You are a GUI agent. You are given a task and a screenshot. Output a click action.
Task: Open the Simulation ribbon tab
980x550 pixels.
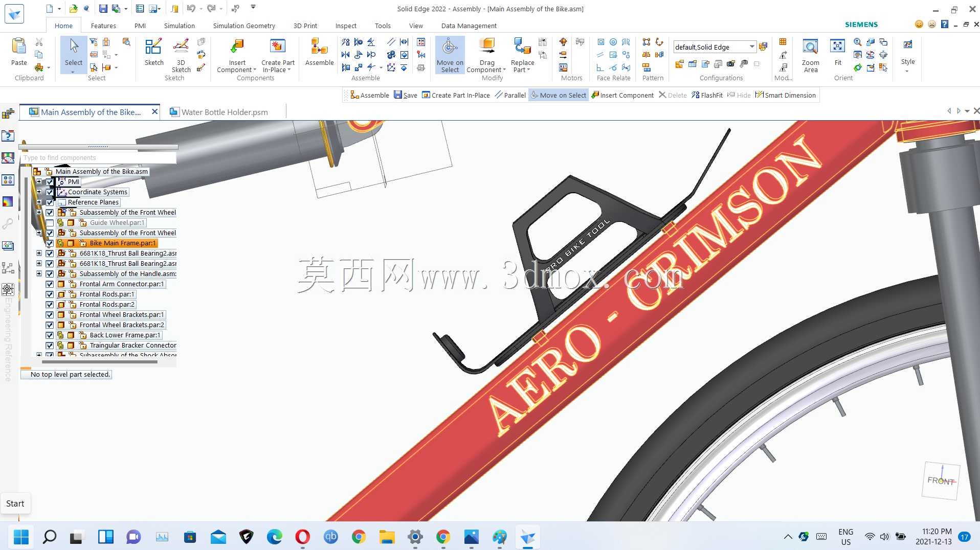(x=179, y=26)
